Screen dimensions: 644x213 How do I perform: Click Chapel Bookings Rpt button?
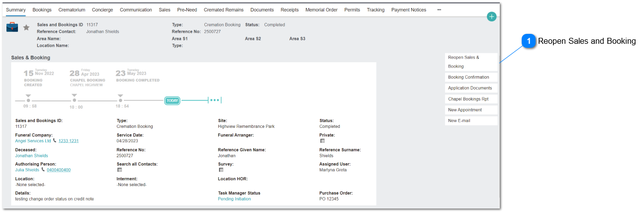471,99
